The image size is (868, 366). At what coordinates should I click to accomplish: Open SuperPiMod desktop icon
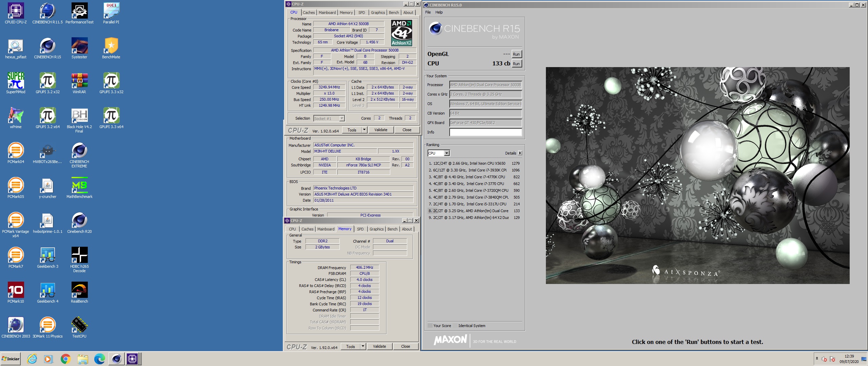click(16, 83)
